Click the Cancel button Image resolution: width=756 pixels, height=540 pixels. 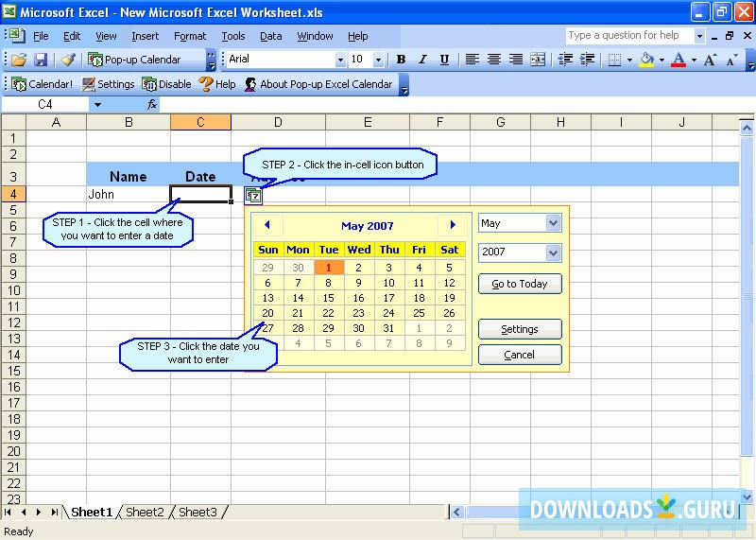[x=520, y=355]
